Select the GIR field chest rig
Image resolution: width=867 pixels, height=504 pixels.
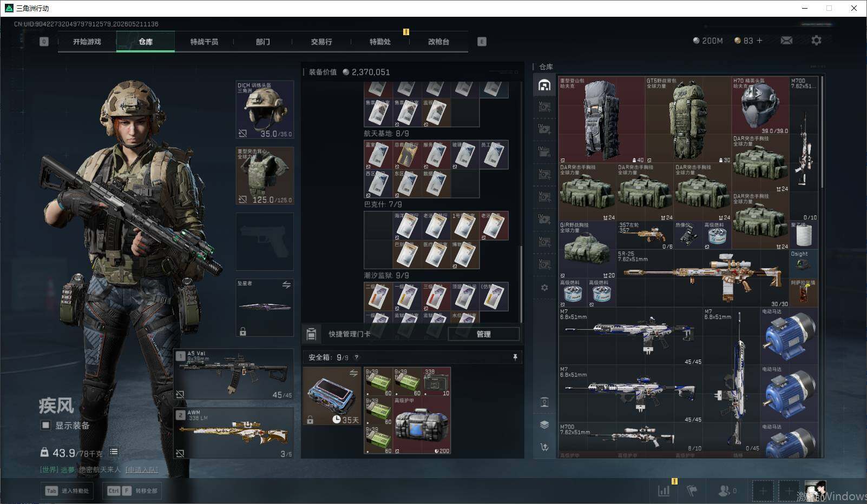click(588, 250)
